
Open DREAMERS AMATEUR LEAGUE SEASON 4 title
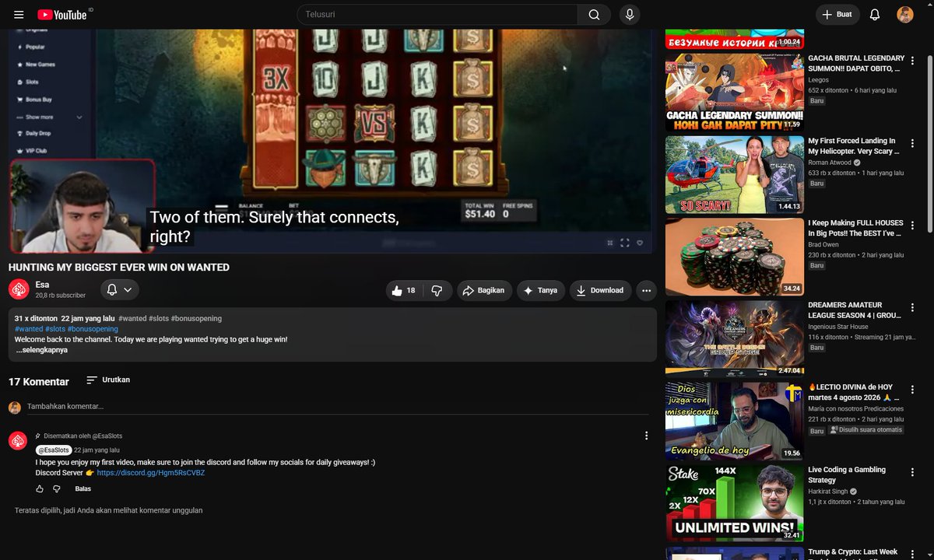(856, 310)
